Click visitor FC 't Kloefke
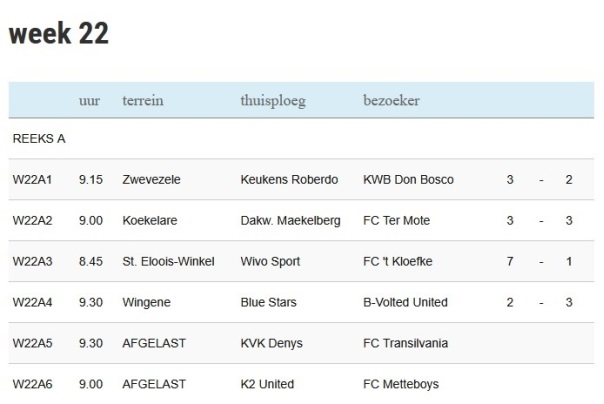Image resolution: width=604 pixels, height=404 pixels. click(398, 261)
